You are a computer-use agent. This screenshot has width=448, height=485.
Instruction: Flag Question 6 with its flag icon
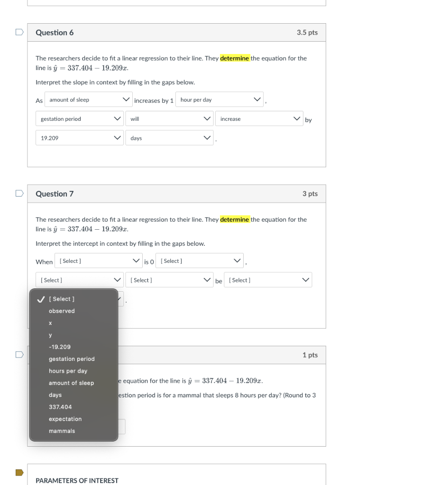click(x=19, y=32)
